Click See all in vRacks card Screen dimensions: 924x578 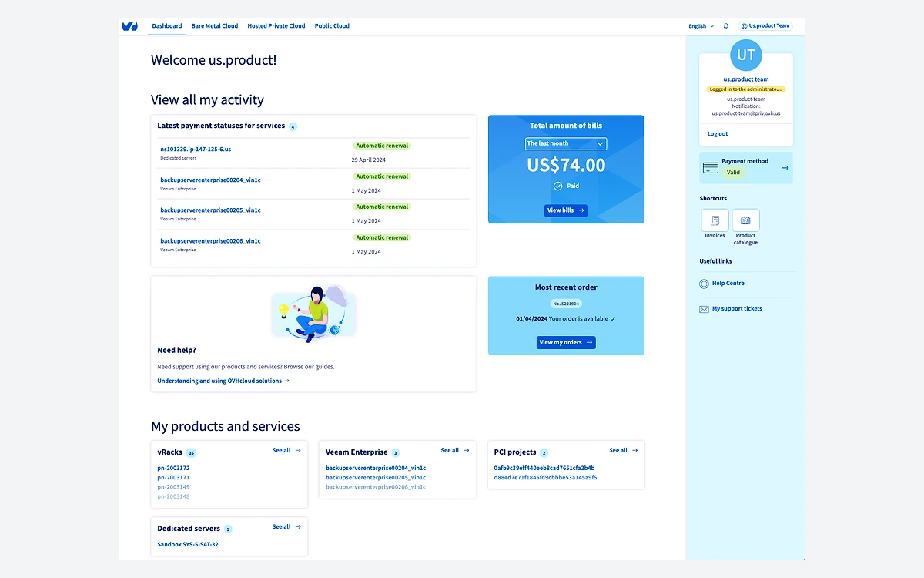click(x=286, y=450)
